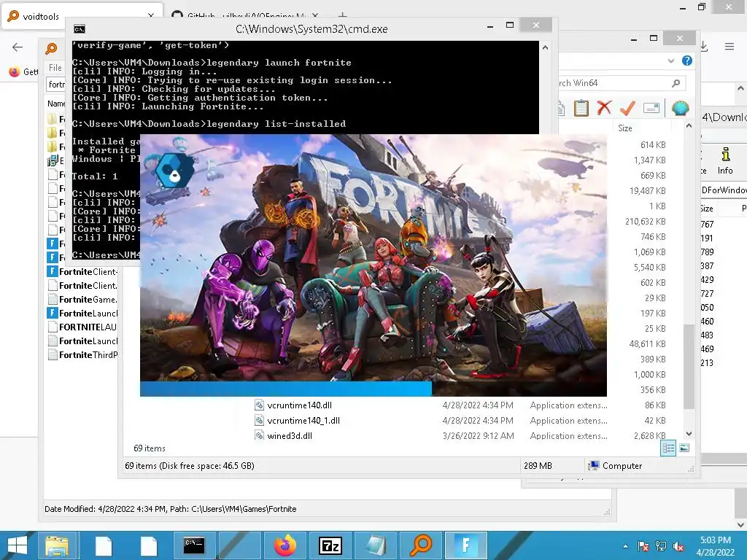Click the Size column header in 7-Zip

pyautogui.click(x=707, y=209)
